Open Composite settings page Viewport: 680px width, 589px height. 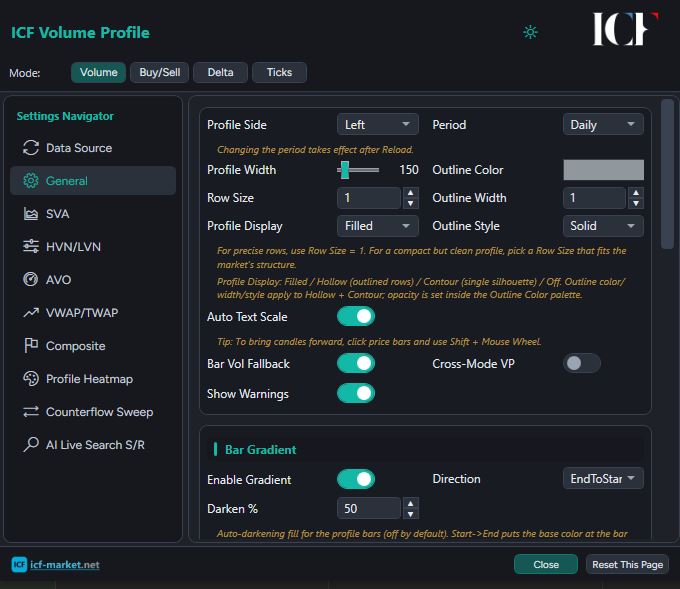[x=93, y=346]
